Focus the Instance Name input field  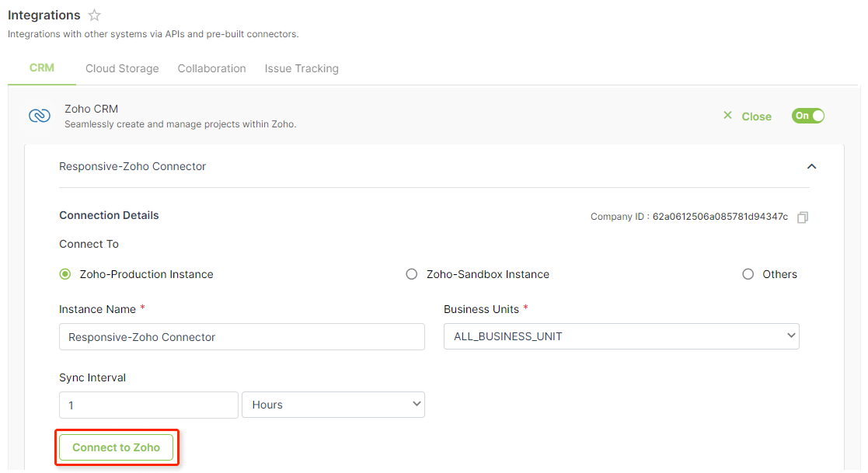242,337
